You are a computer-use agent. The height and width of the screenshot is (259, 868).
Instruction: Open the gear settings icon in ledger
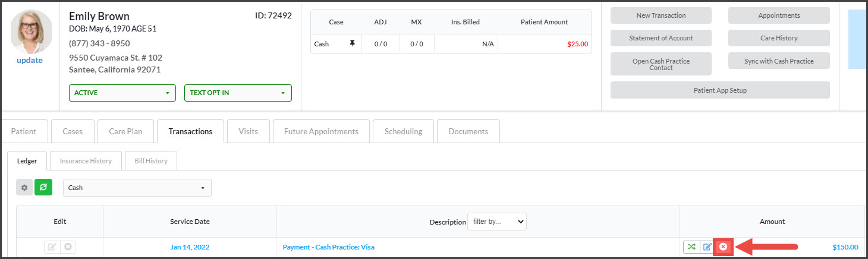pos(24,188)
